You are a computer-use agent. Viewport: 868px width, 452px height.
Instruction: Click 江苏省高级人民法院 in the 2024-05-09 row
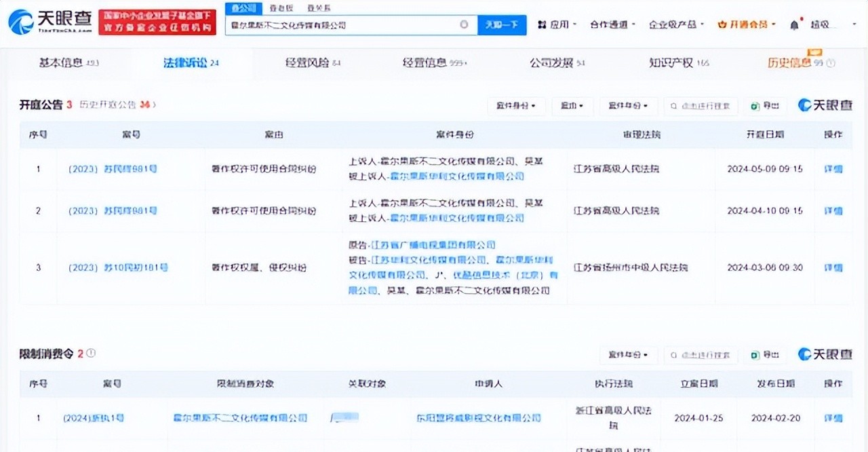coord(616,169)
